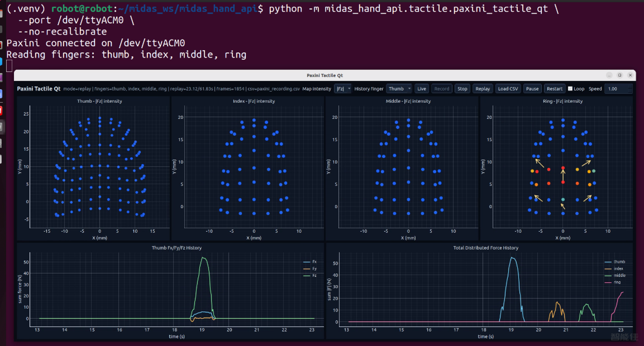Toggle the Fy legend entry in Thumb history

pyautogui.click(x=310, y=269)
